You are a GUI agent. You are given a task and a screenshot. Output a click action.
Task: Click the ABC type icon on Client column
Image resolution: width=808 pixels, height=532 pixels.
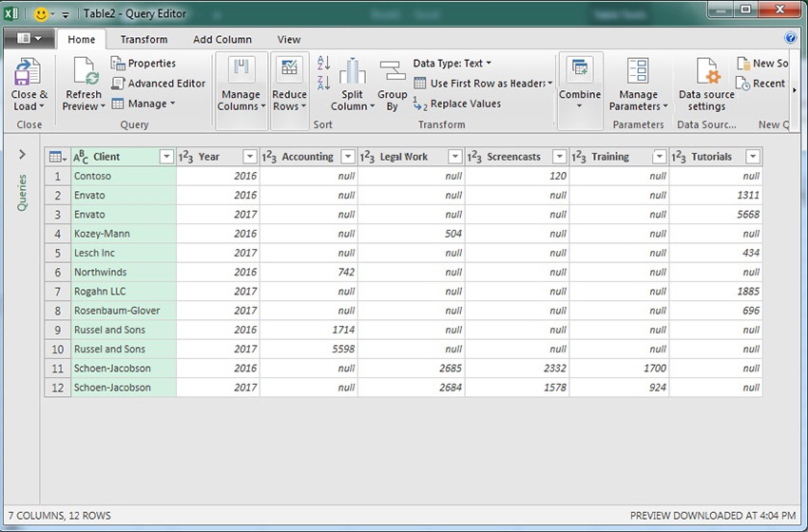[x=81, y=157]
